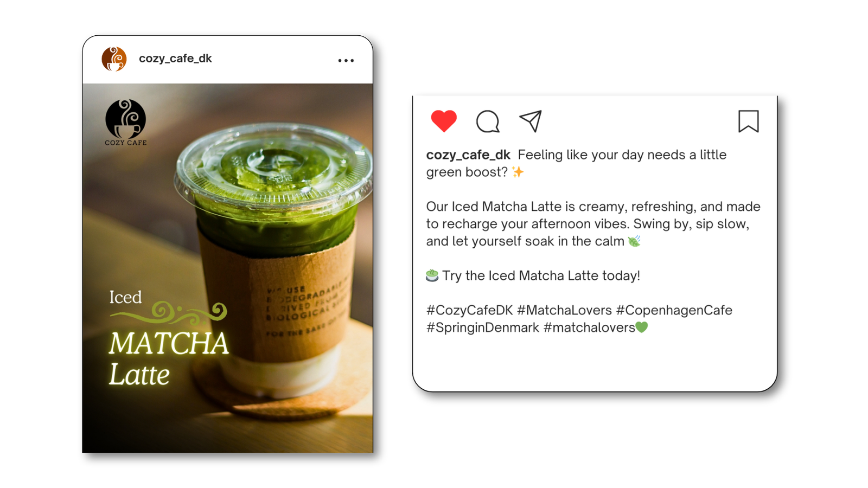
Task: Open the #MatchaLovers hashtag
Action: (x=564, y=310)
